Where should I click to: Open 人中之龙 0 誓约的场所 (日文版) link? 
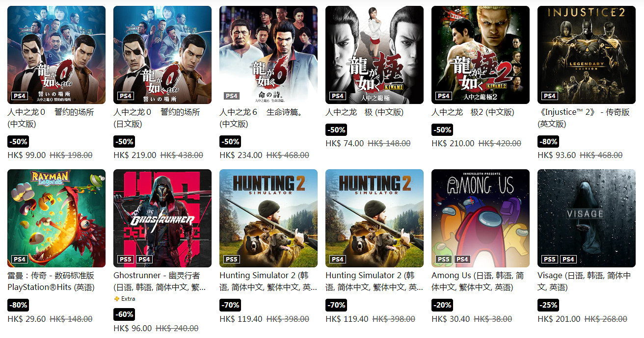pos(157,118)
